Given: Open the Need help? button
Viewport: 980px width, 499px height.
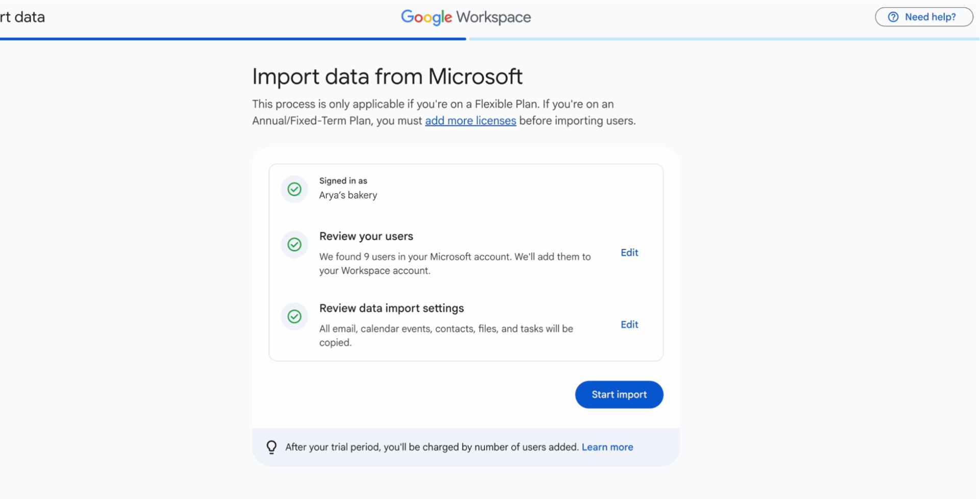Looking at the screenshot, I should click(924, 17).
